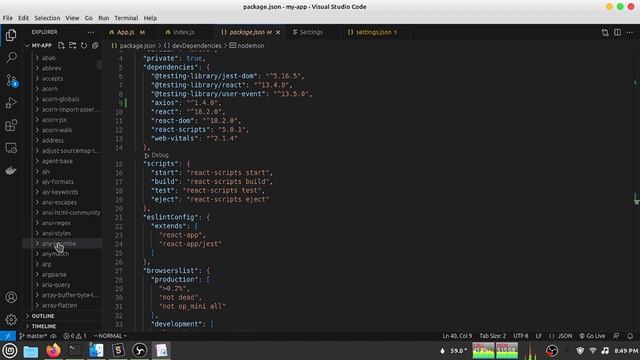Image resolution: width=640 pixels, height=360 pixels.
Task: Select the aria-query folder
Action: (x=62, y=284)
